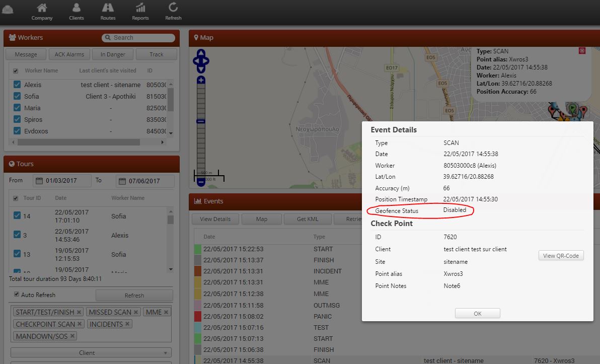Click View Details in Events panel

pyautogui.click(x=215, y=219)
